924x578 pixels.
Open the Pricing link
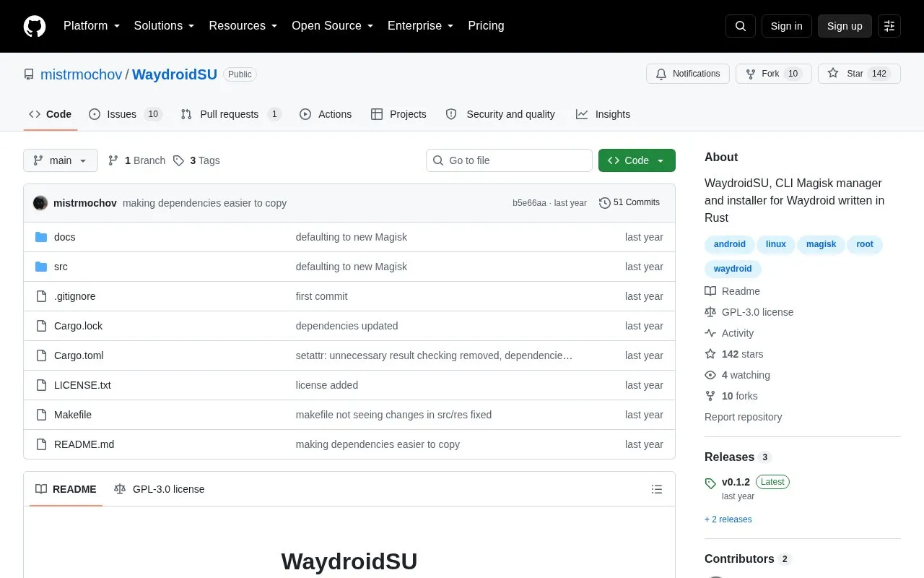486,26
